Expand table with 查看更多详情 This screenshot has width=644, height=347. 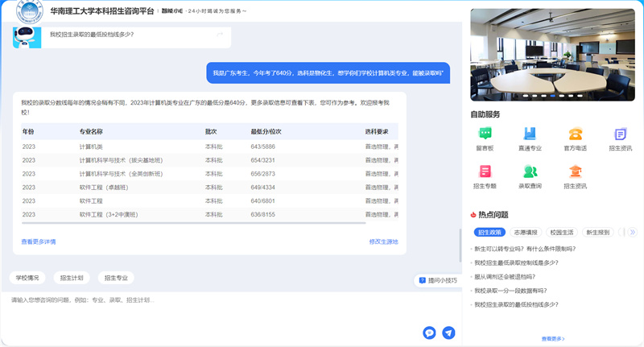tap(39, 242)
